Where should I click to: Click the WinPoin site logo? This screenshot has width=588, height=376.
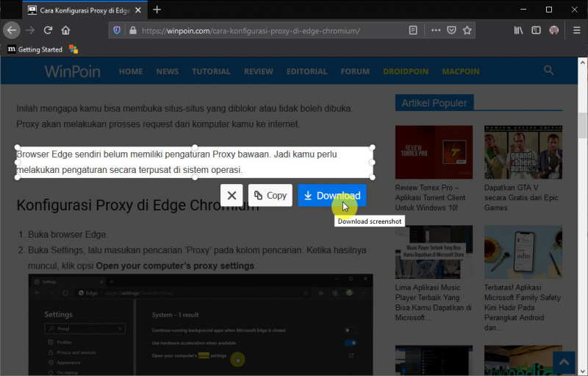72,71
